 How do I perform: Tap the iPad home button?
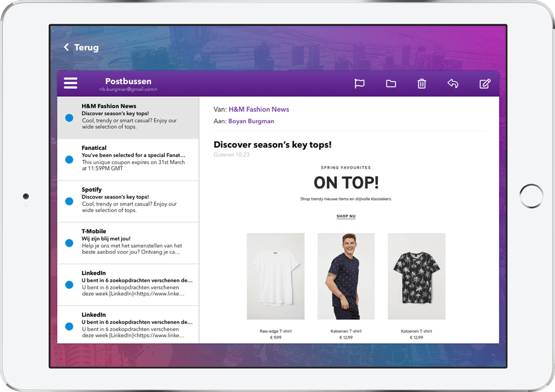(531, 196)
